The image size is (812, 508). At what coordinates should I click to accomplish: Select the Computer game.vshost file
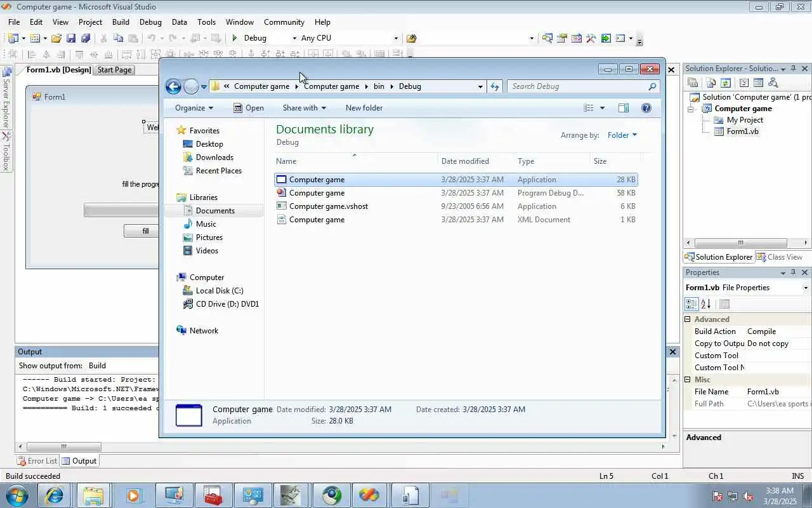tap(455, 206)
